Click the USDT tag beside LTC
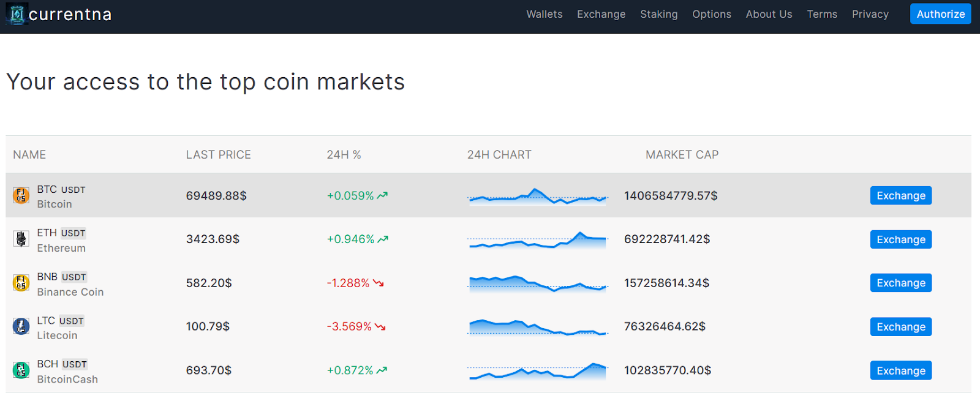 click(71, 321)
